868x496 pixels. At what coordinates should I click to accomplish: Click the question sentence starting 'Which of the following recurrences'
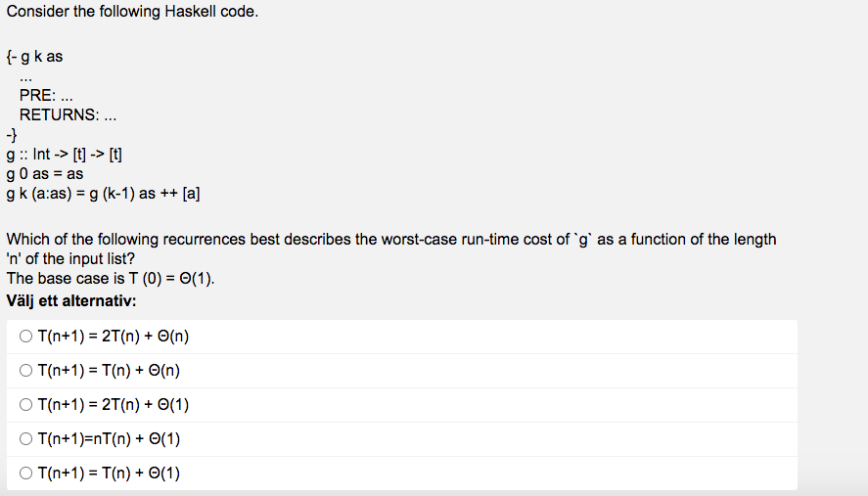coord(390,248)
